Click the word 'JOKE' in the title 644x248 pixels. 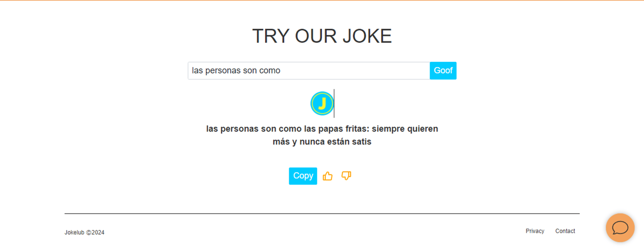[367, 36]
